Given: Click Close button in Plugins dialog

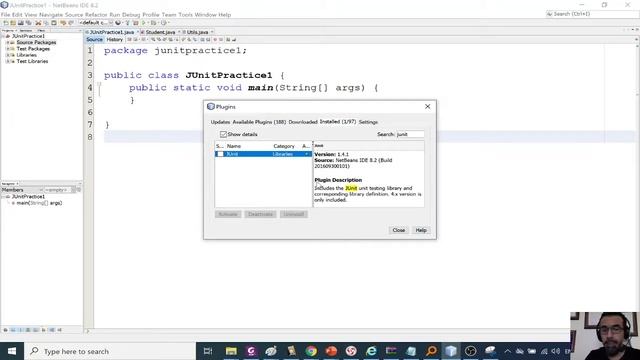Looking at the screenshot, I should coord(398,230).
